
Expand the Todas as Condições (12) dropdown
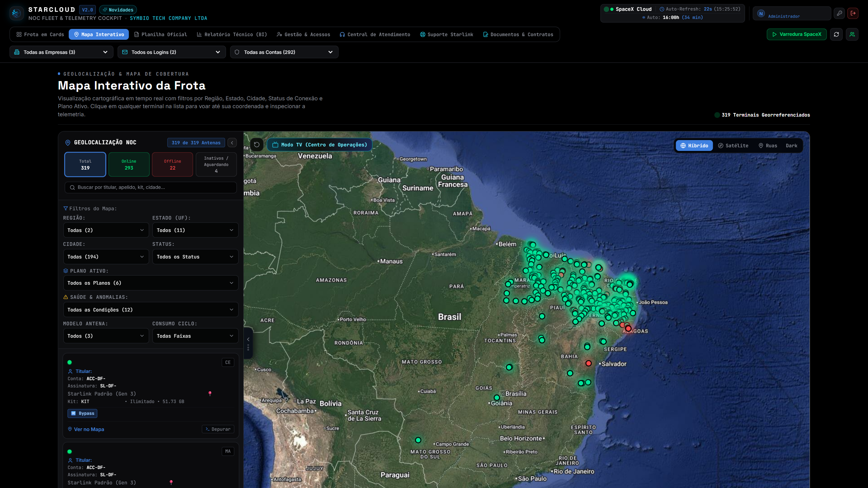[151, 309]
